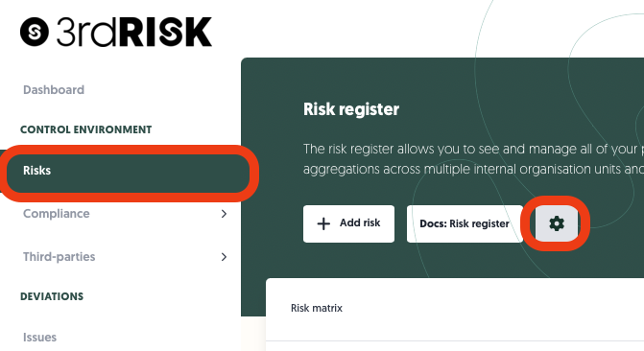The image size is (644, 351).
Task: Open the risk register settings gear
Action: point(557,223)
